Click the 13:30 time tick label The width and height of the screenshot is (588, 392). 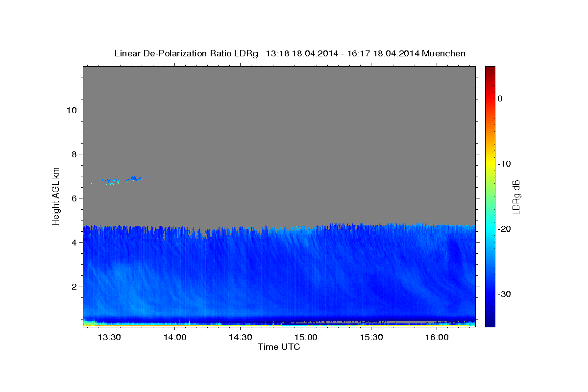click(x=109, y=338)
